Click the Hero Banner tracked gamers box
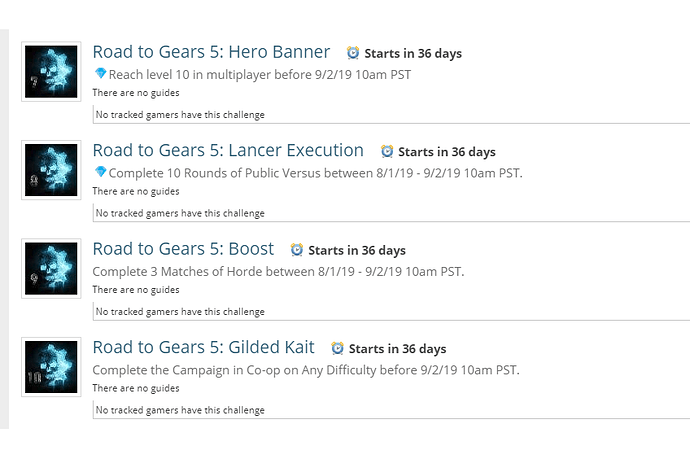The image size is (690, 458). coord(390,115)
